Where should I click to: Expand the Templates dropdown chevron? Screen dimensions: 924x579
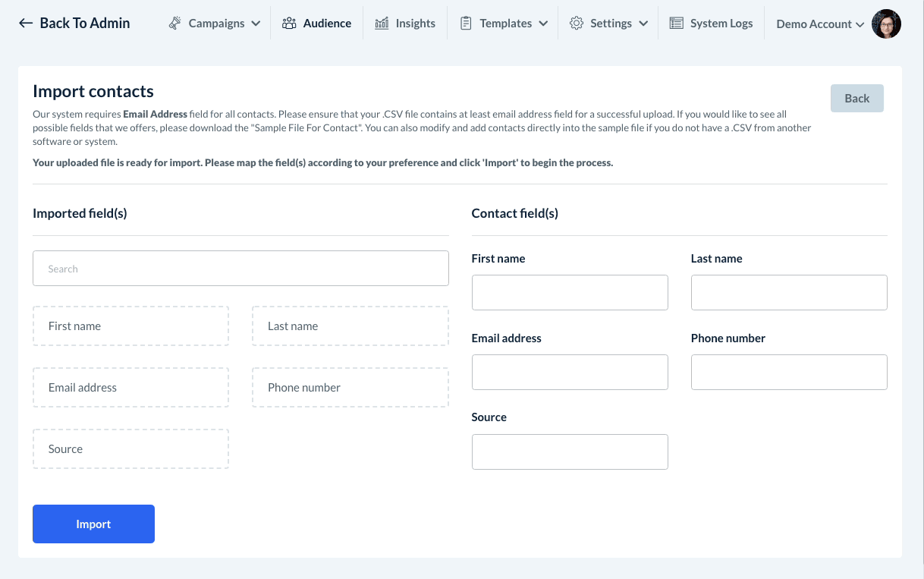(543, 24)
